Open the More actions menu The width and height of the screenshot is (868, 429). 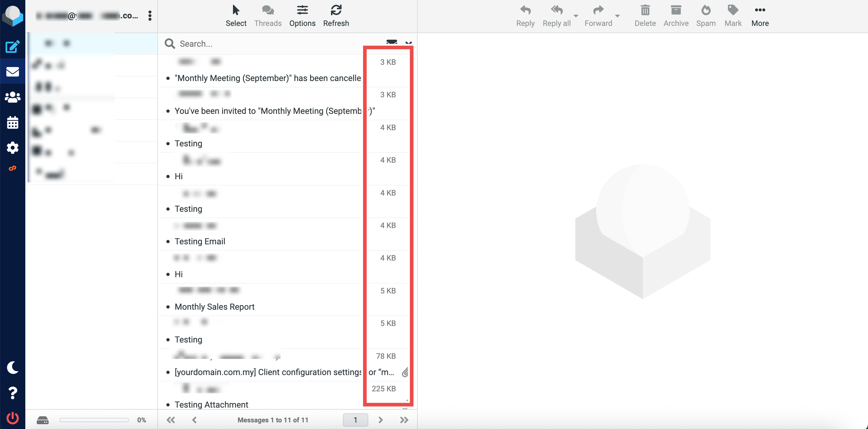(759, 15)
